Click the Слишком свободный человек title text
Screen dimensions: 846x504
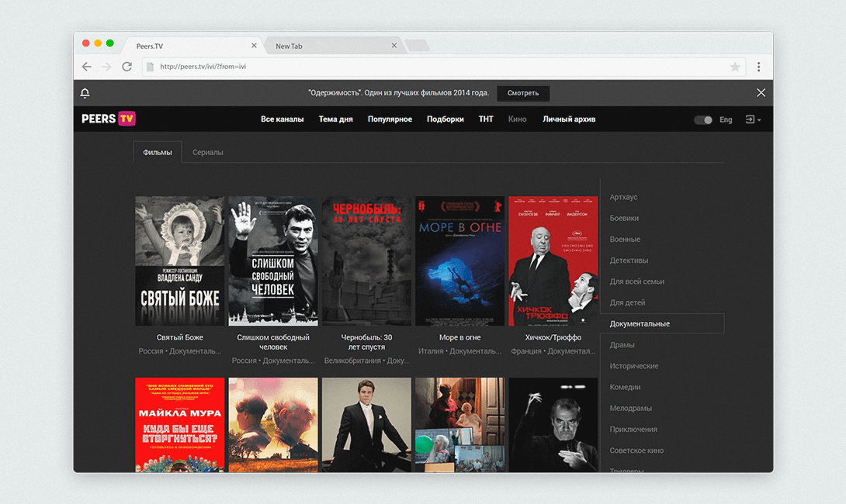273,342
